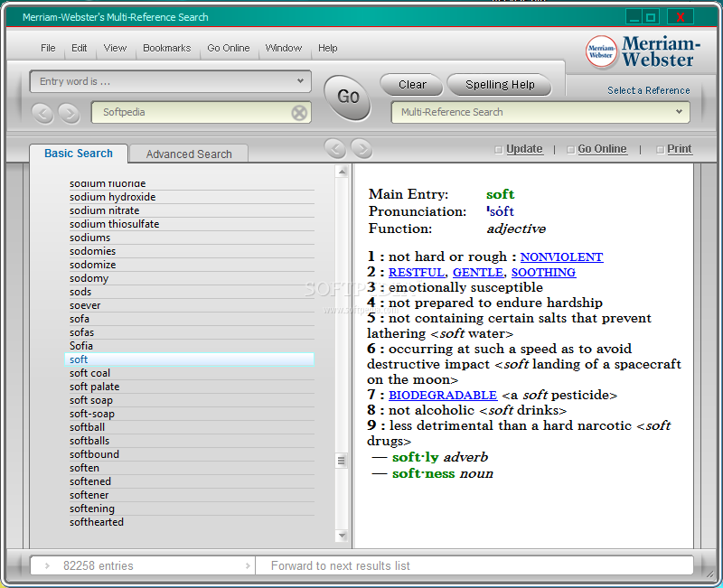Viewport: 723px width, 588px height.
Task: Click the Spelling Help button
Action: click(500, 85)
